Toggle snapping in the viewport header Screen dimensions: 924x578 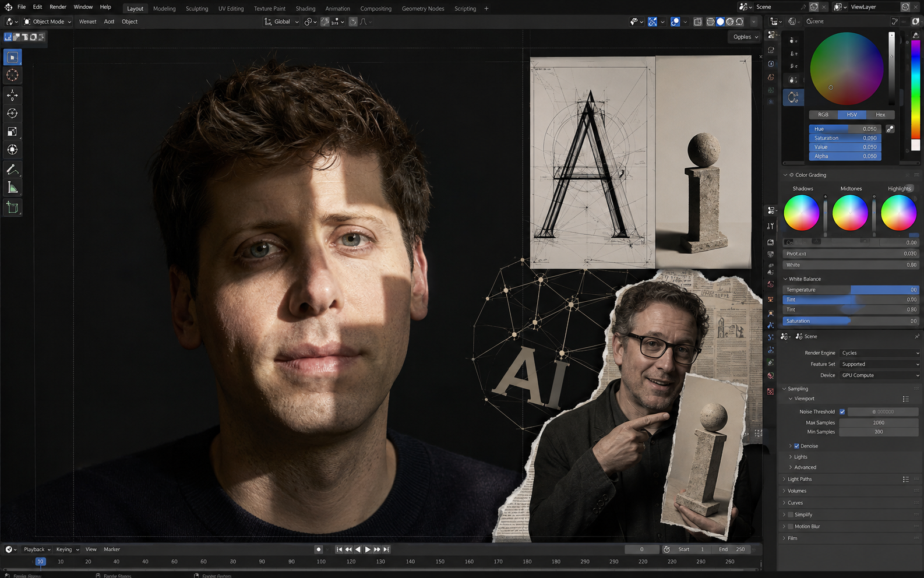click(x=325, y=22)
